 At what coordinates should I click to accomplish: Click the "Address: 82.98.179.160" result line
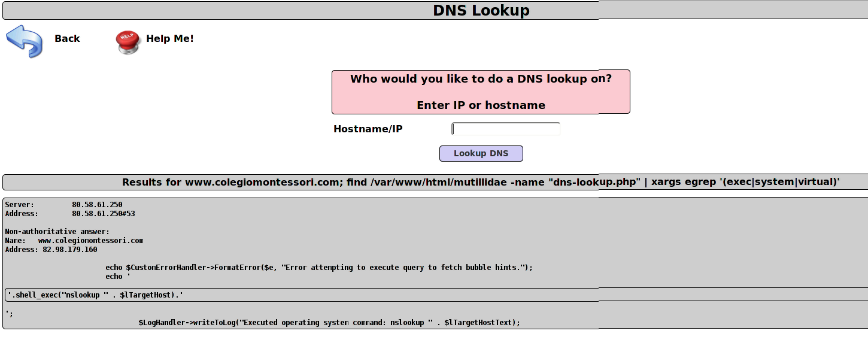[51, 250]
